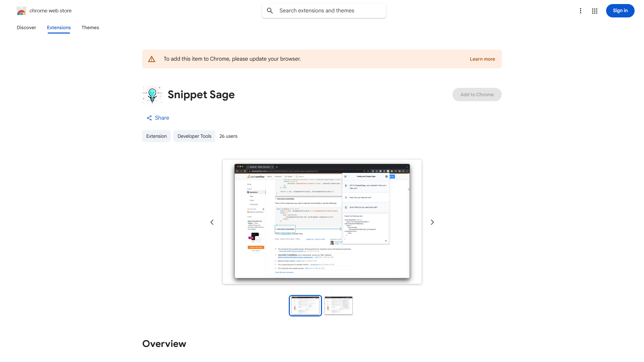Click the search magnifier icon
Screen dimensions: 644x362
pyautogui.click(x=270, y=10)
